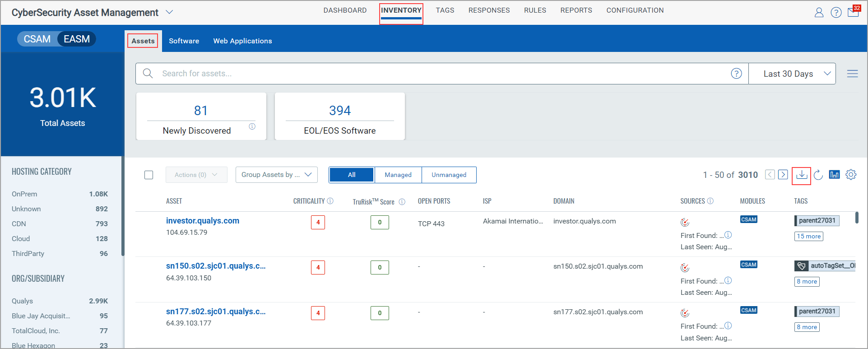Click the 15 more tags link
The image size is (868, 349).
809,236
